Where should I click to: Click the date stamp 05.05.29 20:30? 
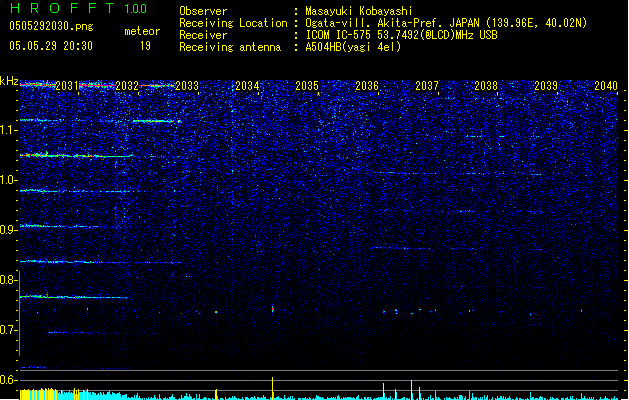pos(51,46)
